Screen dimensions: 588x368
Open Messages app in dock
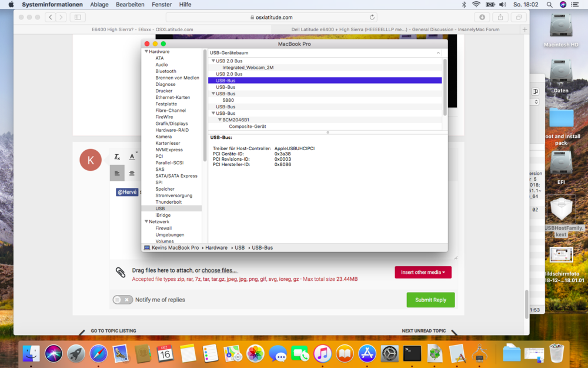[x=278, y=354]
